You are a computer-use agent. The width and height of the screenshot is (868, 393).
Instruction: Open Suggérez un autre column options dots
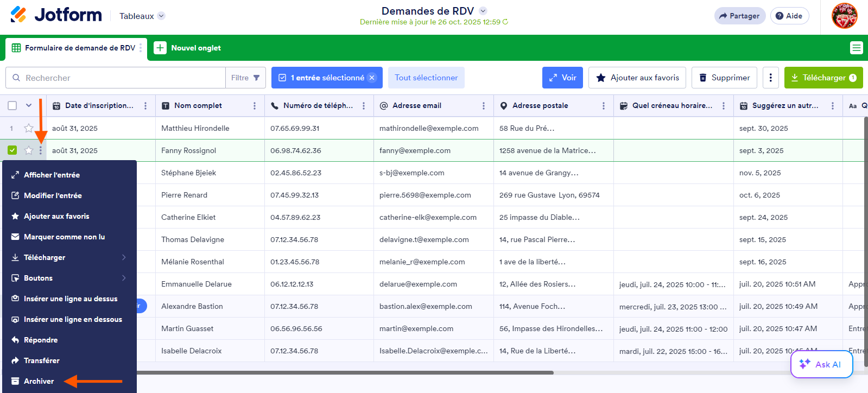click(833, 106)
